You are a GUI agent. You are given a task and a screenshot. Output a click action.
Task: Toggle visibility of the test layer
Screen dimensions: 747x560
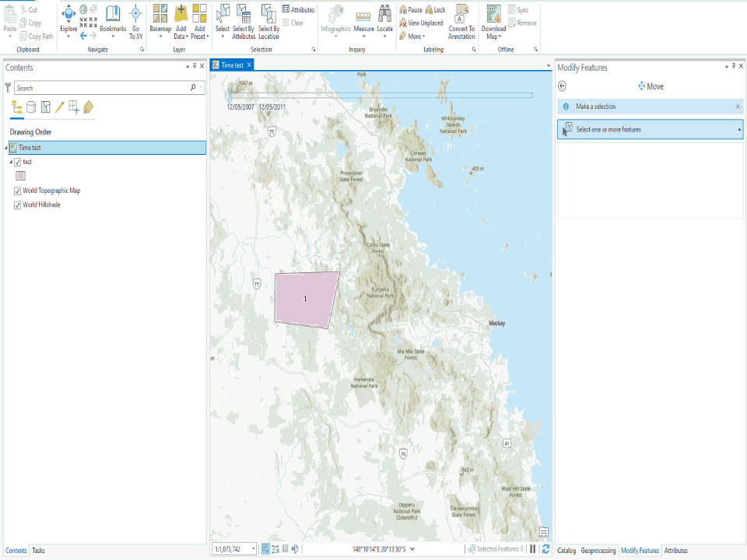pyautogui.click(x=18, y=162)
